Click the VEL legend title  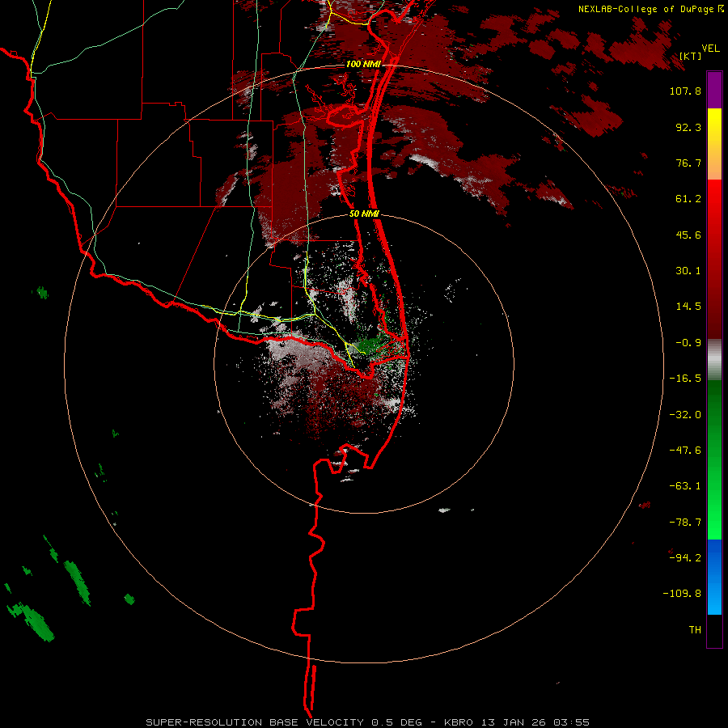click(711, 49)
